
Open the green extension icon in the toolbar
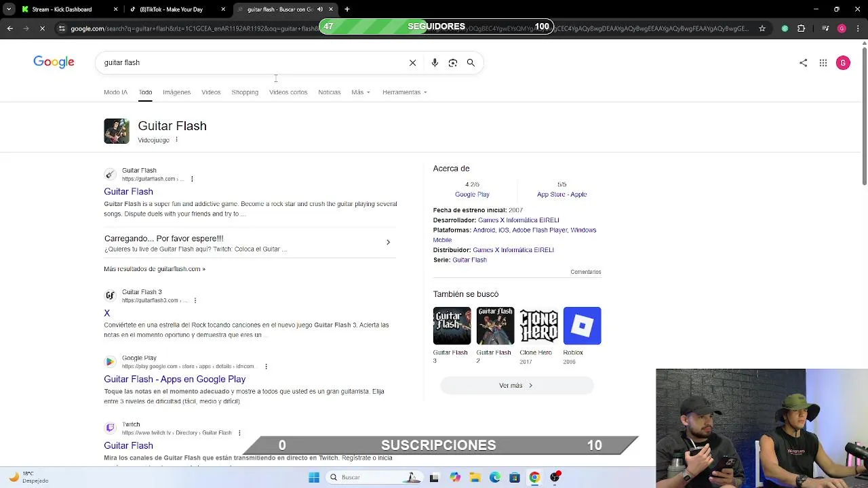coord(785,28)
